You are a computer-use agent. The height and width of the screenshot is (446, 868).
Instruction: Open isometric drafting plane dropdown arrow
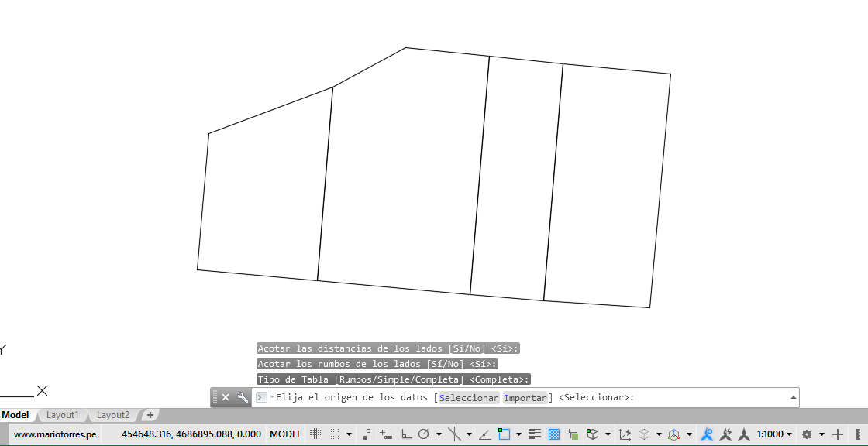(469, 434)
